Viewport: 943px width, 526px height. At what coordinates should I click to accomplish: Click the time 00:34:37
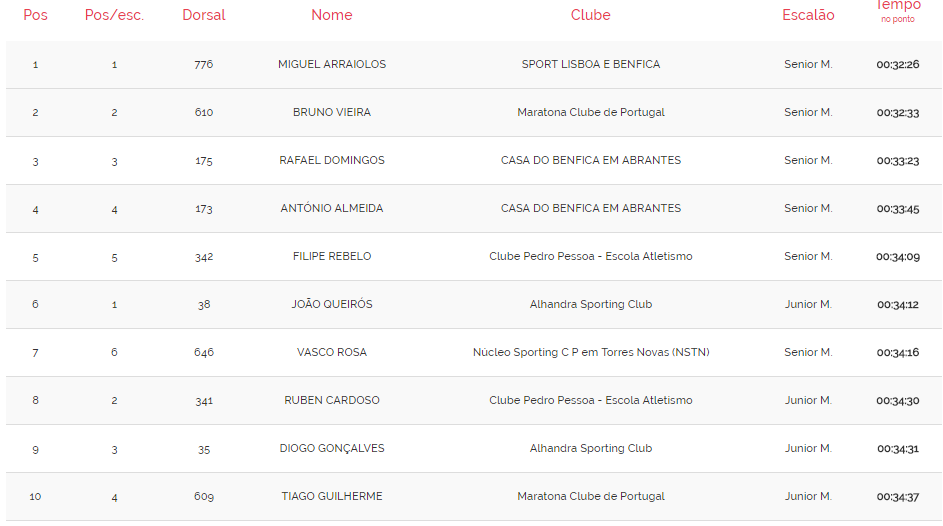point(897,496)
